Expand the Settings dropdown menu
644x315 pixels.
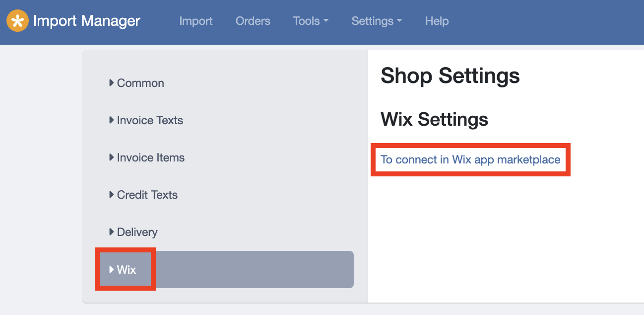pyautogui.click(x=377, y=21)
